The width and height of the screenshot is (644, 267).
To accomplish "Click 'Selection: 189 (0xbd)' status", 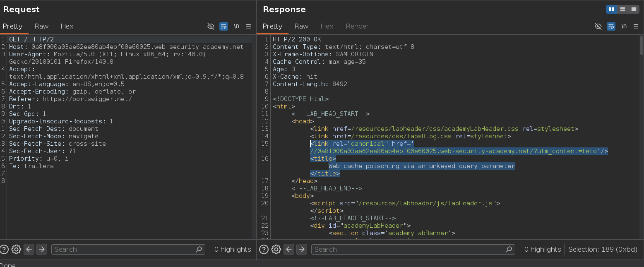I will coord(604,249).
